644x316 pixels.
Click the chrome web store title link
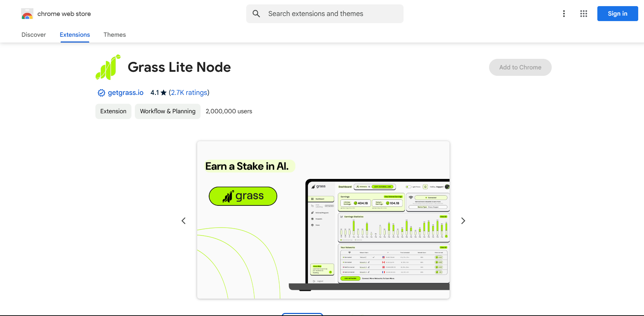(64, 14)
